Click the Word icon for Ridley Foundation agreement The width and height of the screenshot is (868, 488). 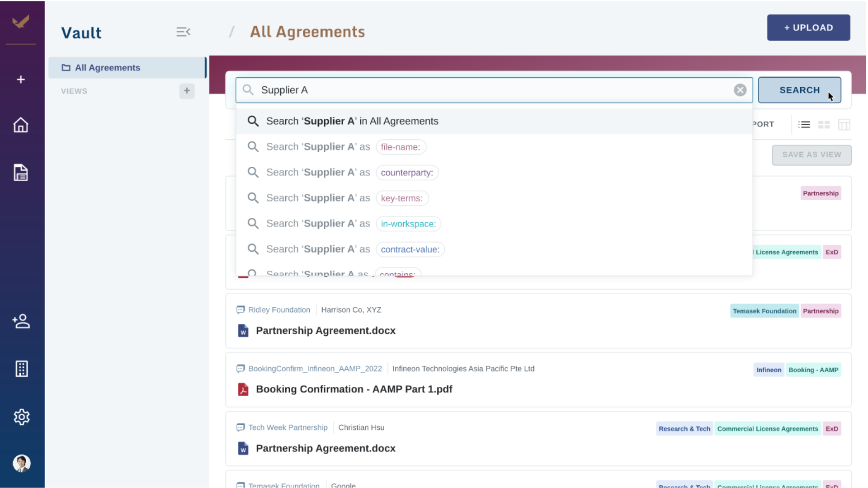(243, 331)
